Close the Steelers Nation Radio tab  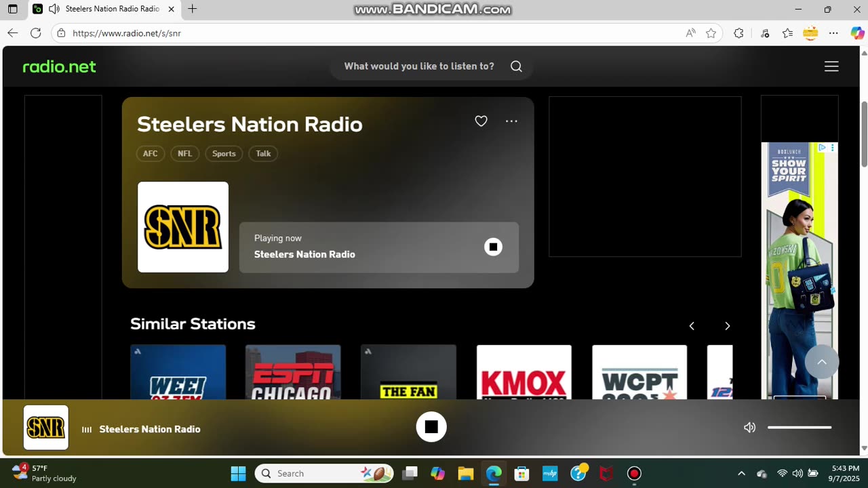[171, 9]
